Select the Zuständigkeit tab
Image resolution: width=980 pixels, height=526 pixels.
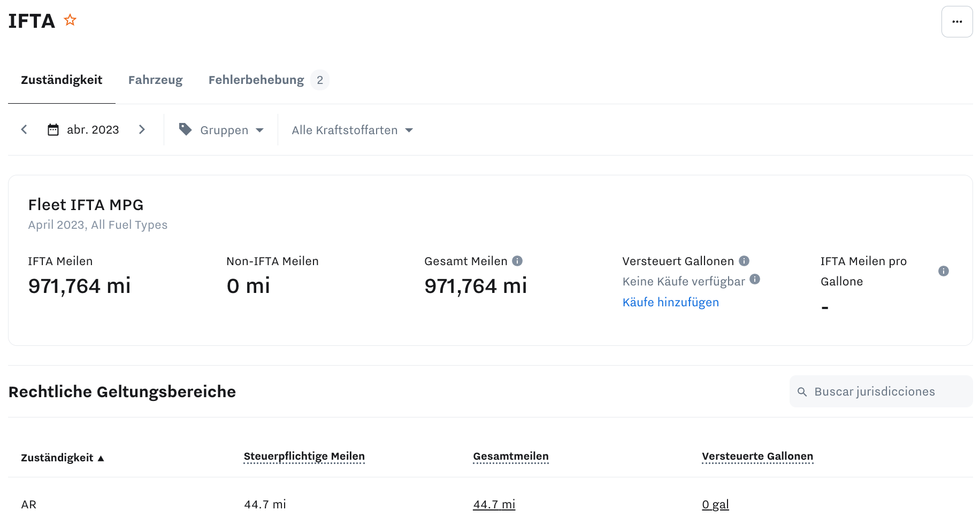62,80
